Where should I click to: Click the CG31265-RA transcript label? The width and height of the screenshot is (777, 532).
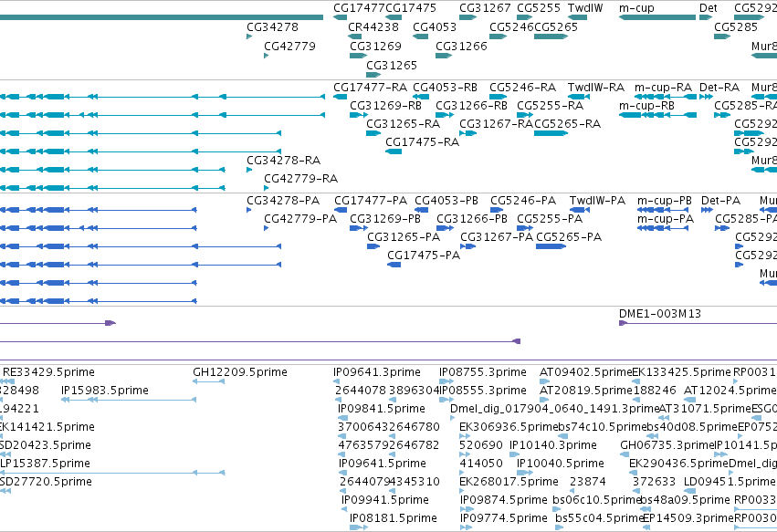[x=403, y=124]
